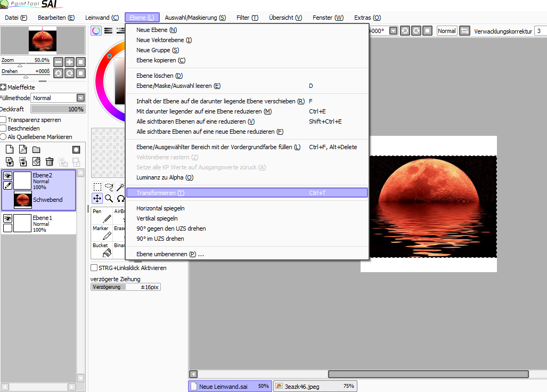Click the Schwebend floating selection thumbnail
Screen dimensions: 547x392
pyautogui.click(x=22, y=200)
